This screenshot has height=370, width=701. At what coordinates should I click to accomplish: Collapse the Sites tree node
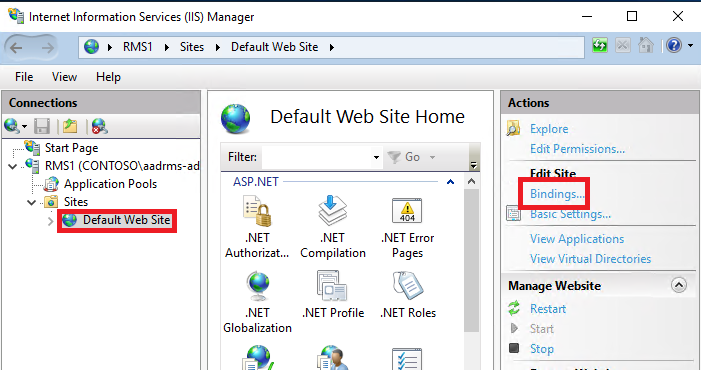point(31,202)
